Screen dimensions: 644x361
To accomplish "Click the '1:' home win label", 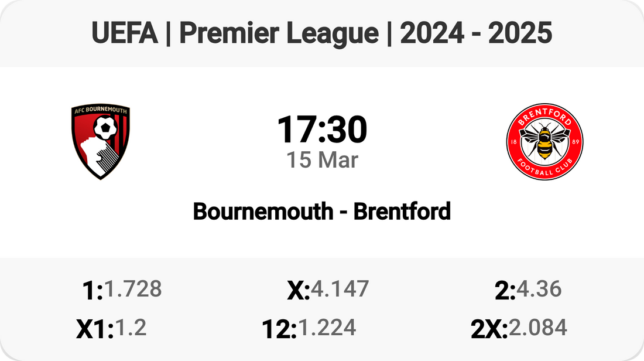I will pos(93,290).
